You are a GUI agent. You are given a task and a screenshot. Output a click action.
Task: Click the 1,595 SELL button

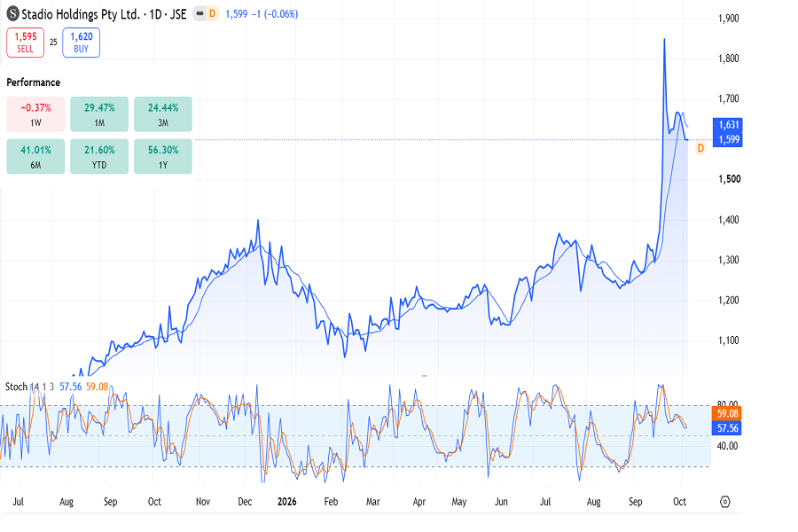pyautogui.click(x=26, y=43)
